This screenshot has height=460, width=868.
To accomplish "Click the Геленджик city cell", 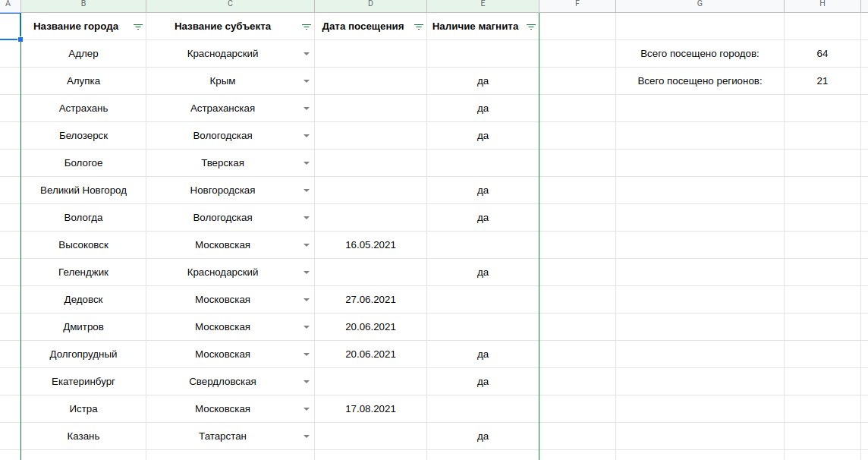I will [83, 272].
